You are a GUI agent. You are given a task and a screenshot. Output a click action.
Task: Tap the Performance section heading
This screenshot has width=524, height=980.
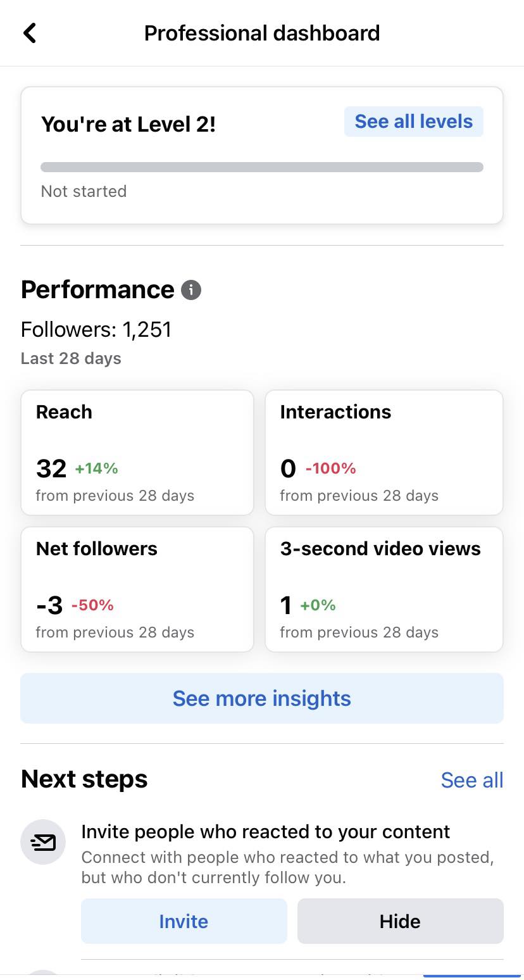[97, 290]
